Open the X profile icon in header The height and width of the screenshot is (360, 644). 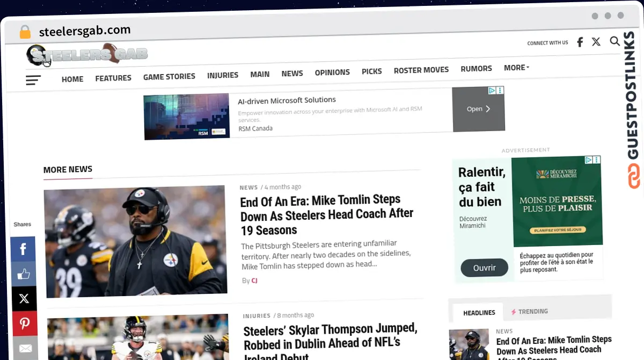tap(596, 41)
